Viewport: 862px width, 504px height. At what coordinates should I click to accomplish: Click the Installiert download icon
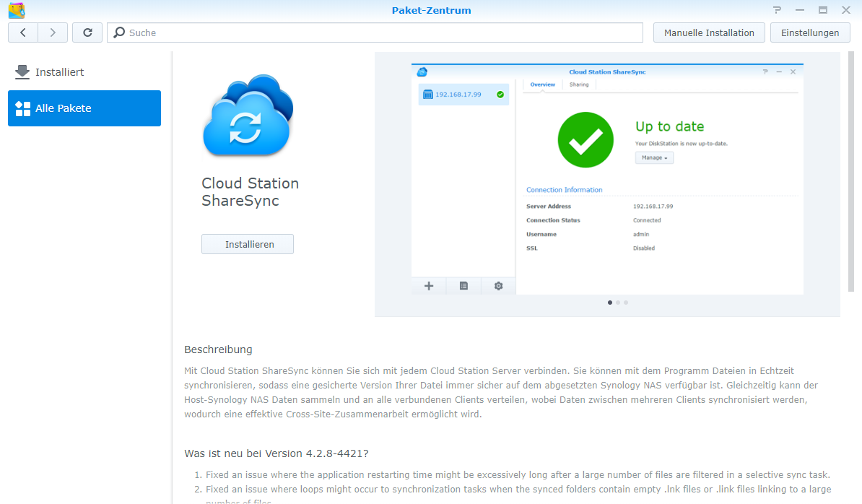coord(22,72)
